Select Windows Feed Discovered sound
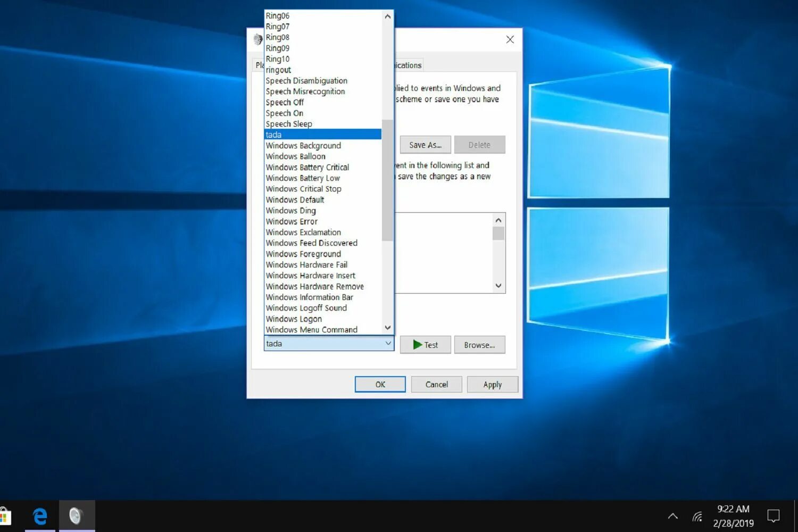This screenshot has height=532, width=798. tap(323, 243)
